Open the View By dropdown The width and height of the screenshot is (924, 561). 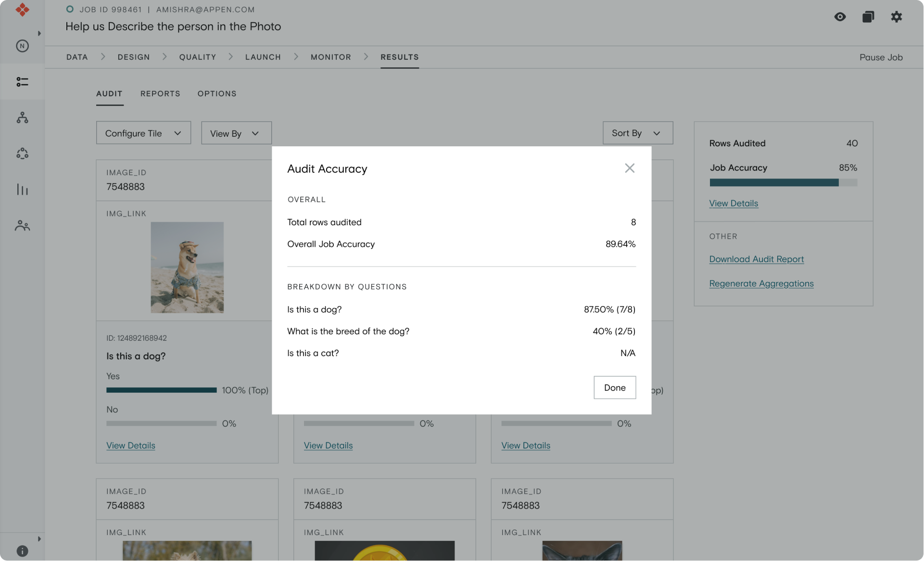tap(236, 133)
